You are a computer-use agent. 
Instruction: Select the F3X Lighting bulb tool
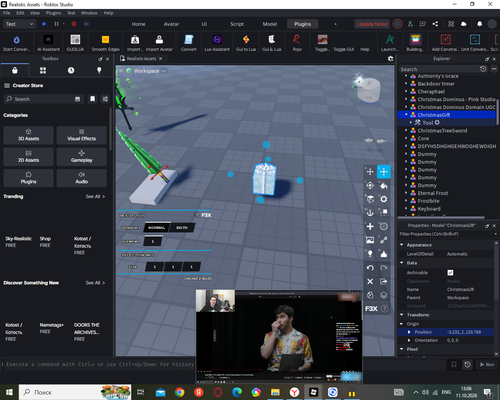tap(370, 254)
